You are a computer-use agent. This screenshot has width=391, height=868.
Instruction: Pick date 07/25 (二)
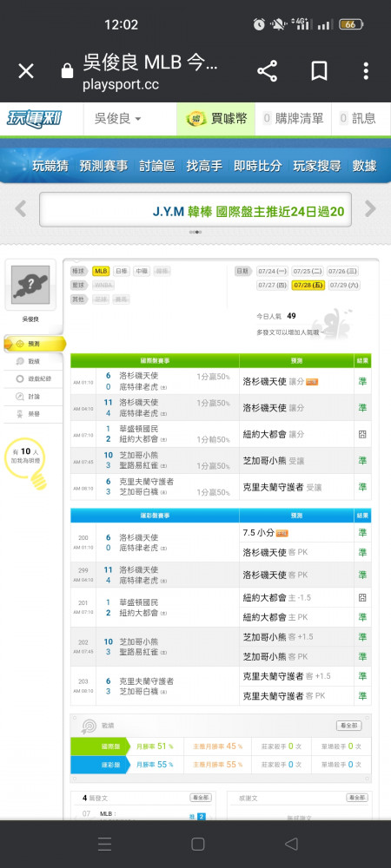click(x=308, y=271)
